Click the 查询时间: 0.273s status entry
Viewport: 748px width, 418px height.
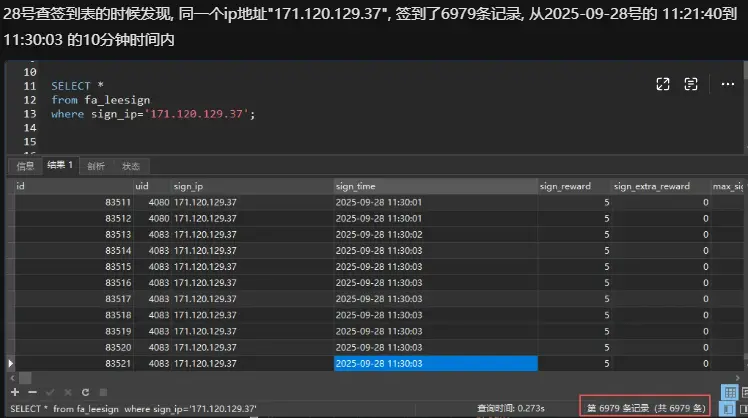coord(510,408)
